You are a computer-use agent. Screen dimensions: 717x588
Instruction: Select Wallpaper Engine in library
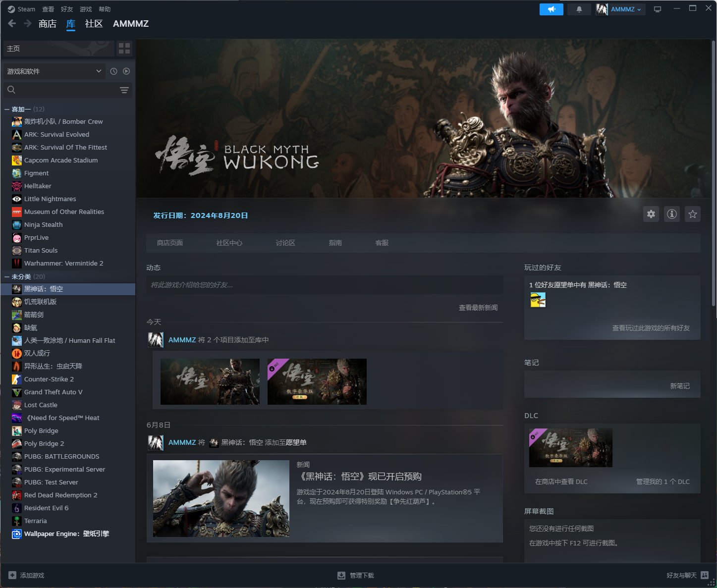68,534
